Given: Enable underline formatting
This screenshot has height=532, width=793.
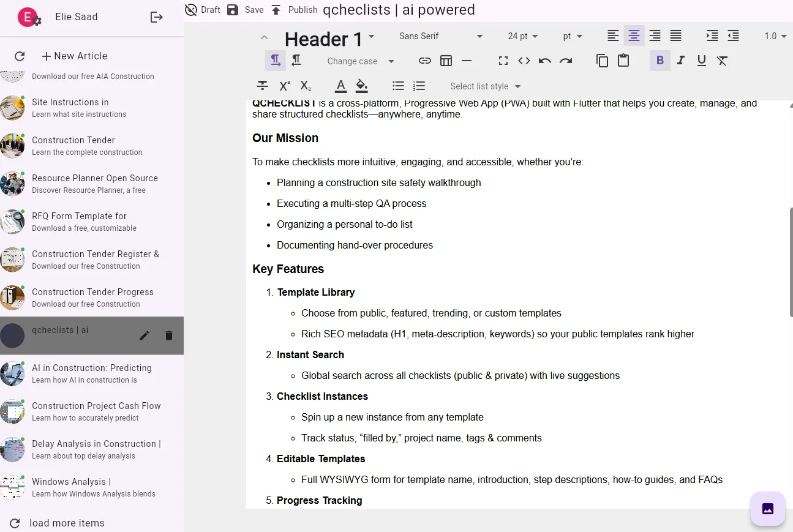Looking at the screenshot, I should tap(701, 61).
